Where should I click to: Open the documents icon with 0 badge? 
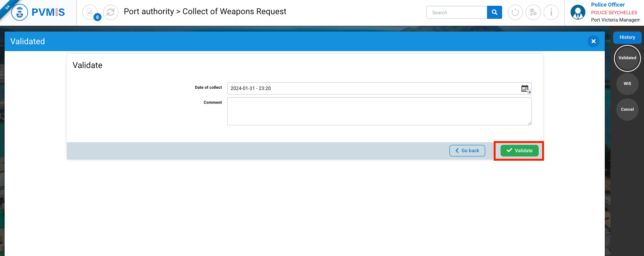pyautogui.click(x=90, y=12)
